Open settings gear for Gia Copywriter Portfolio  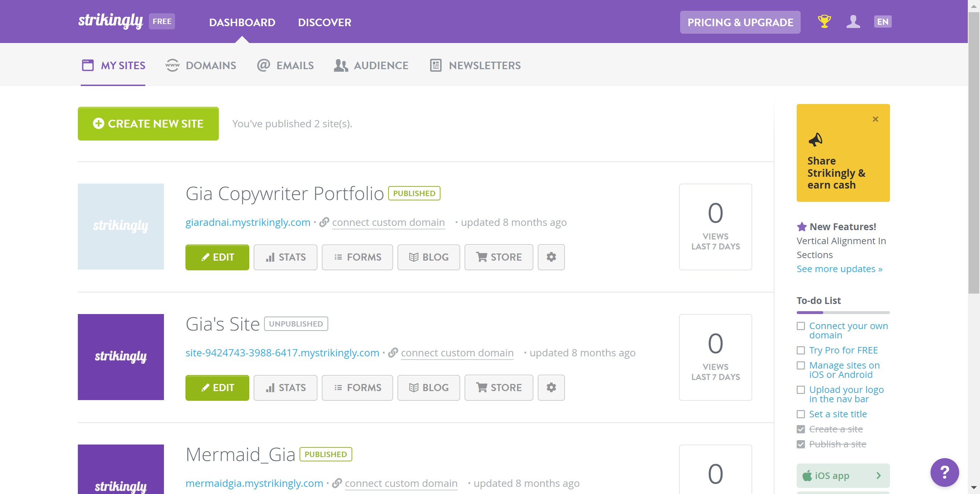[551, 257]
